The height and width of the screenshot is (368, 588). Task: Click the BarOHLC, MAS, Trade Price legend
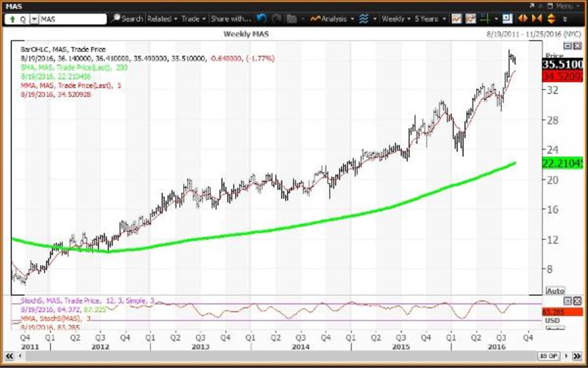click(x=63, y=49)
